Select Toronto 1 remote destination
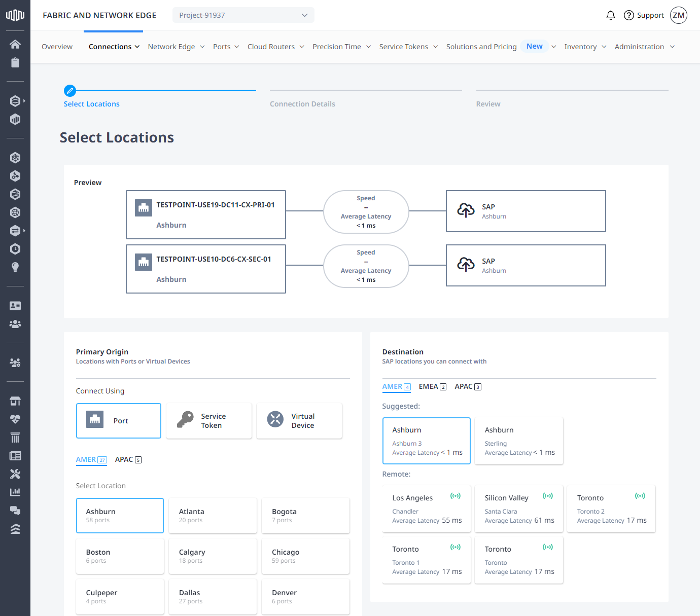 point(427,560)
